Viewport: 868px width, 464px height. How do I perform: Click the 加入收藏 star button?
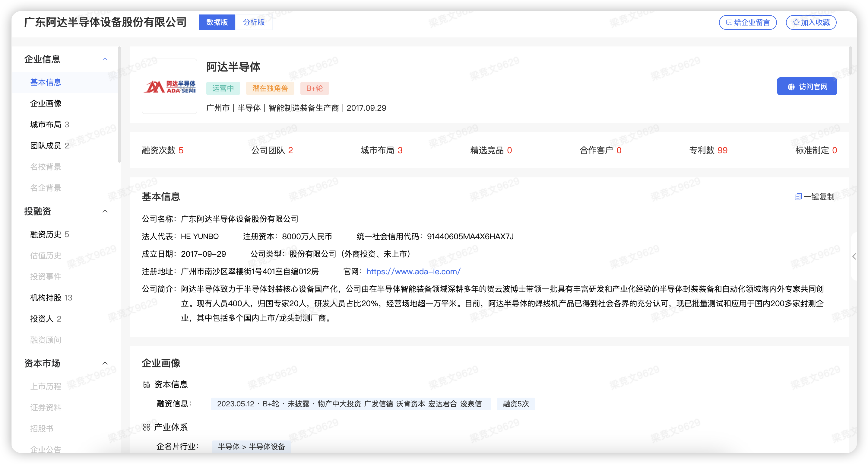tap(811, 23)
